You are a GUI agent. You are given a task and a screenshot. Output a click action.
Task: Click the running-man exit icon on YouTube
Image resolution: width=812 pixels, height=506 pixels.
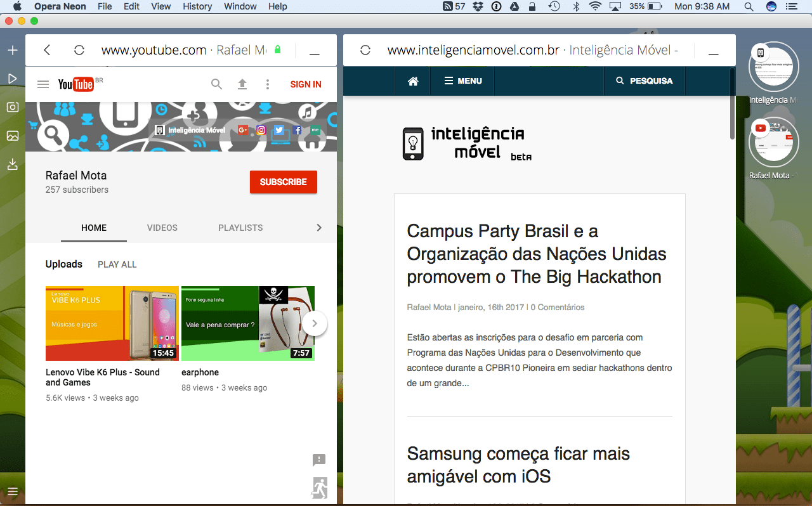pos(320,487)
